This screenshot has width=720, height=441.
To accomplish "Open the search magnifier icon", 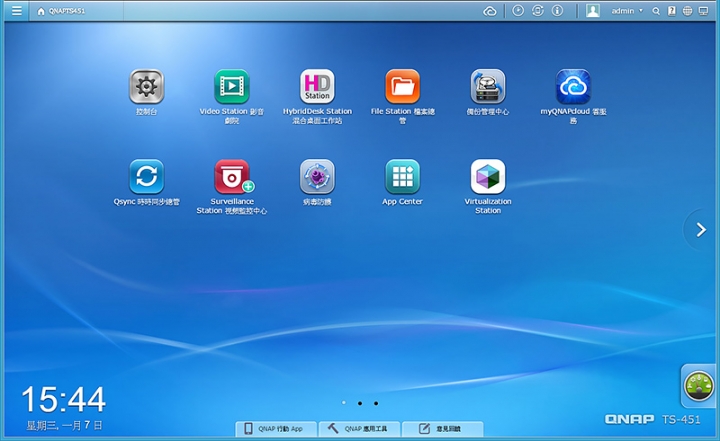I will [656, 11].
